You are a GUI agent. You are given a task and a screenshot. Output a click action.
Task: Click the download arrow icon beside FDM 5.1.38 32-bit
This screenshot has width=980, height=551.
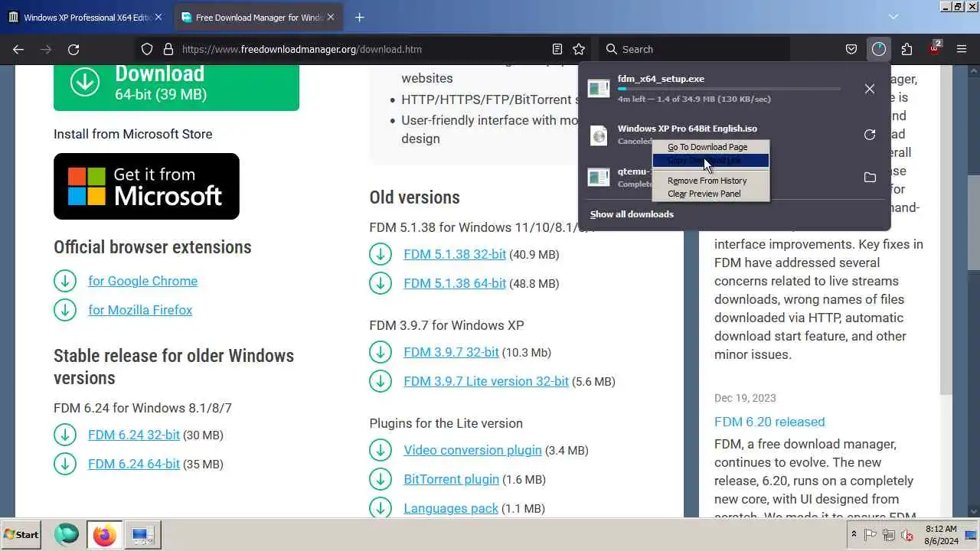click(381, 254)
